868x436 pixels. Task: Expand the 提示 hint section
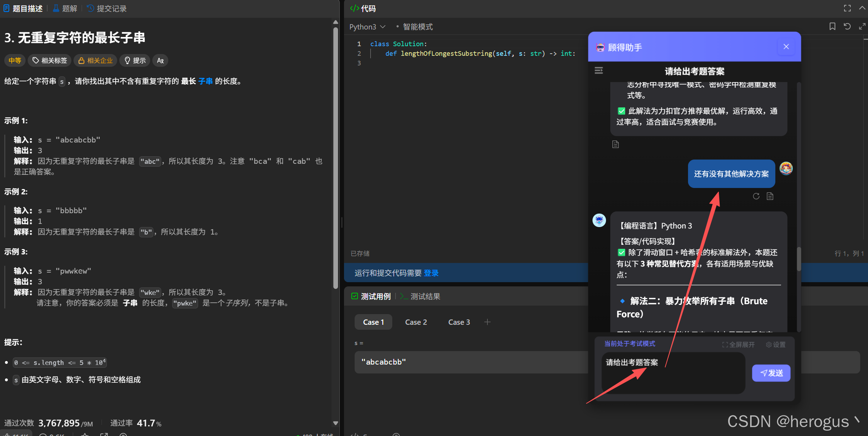tap(135, 60)
